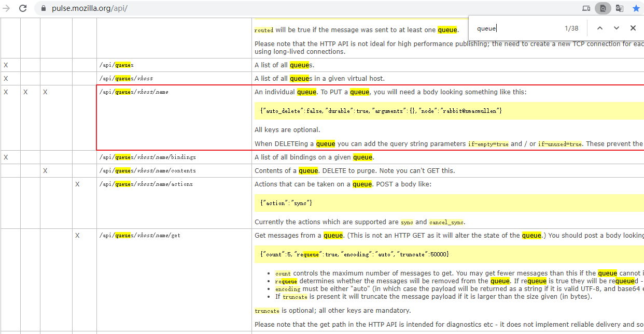The image size is (644, 334).
Task: Open the send to your devices icon
Action: pos(586,8)
